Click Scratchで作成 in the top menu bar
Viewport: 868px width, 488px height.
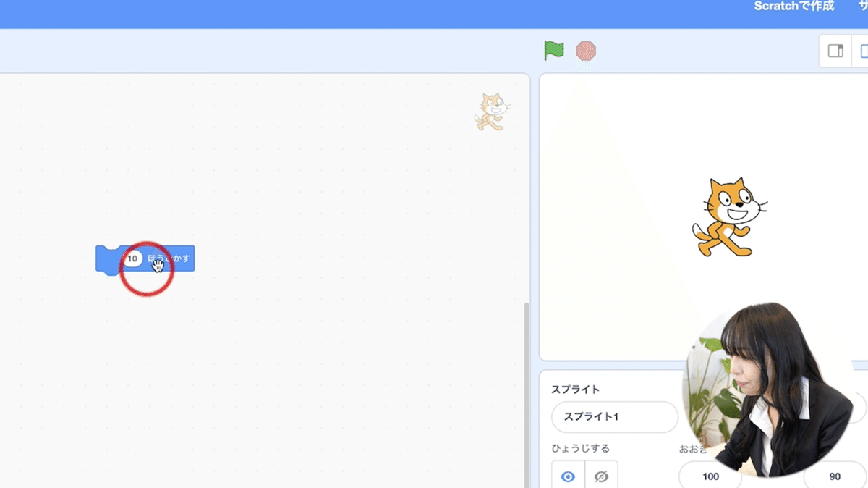click(x=793, y=7)
